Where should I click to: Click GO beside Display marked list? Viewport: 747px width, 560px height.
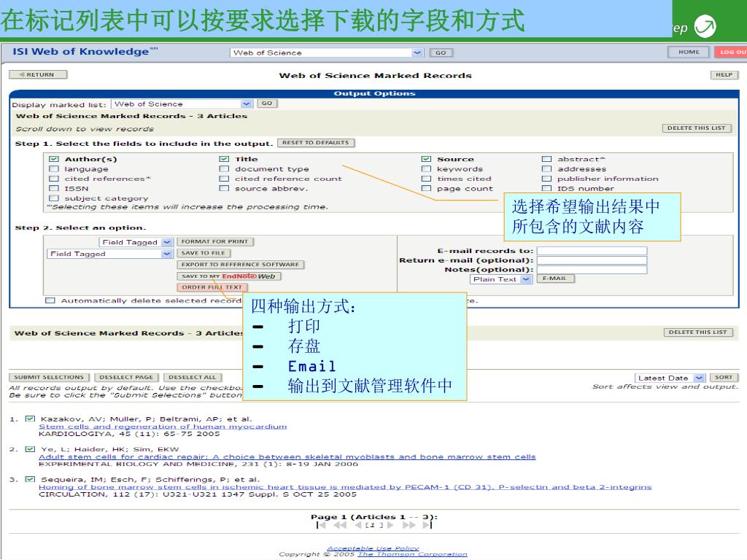267,104
